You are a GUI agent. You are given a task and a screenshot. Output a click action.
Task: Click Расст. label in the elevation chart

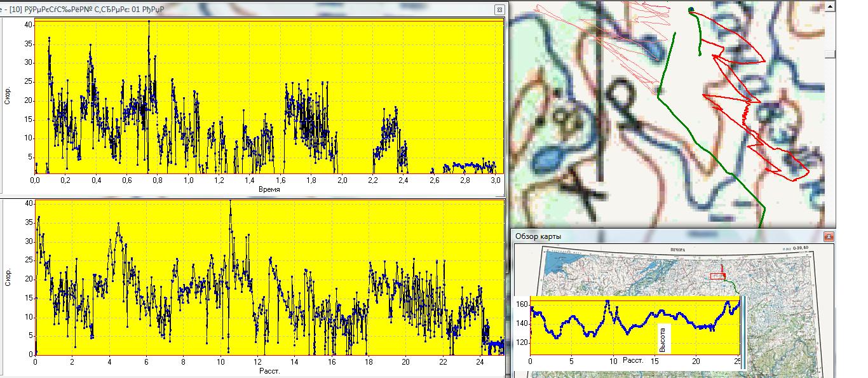point(633,360)
